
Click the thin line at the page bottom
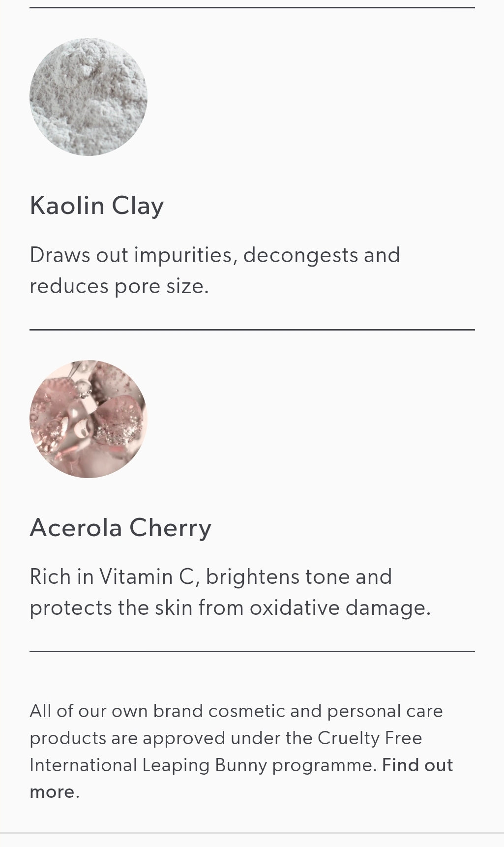point(252,833)
